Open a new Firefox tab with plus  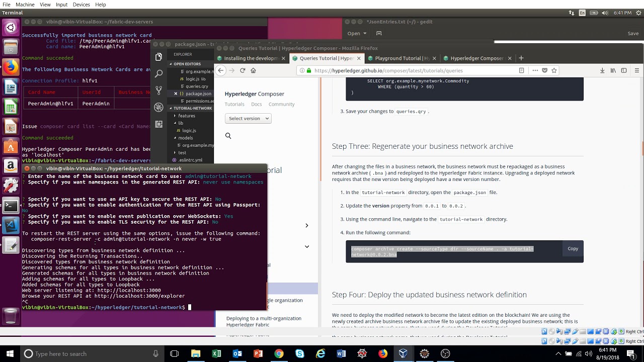click(x=521, y=58)
